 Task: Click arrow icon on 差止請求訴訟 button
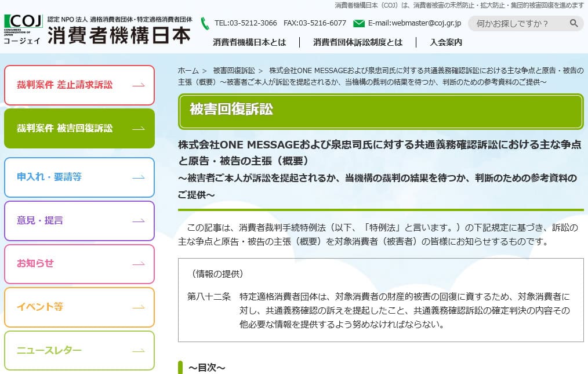pos(139,85)
